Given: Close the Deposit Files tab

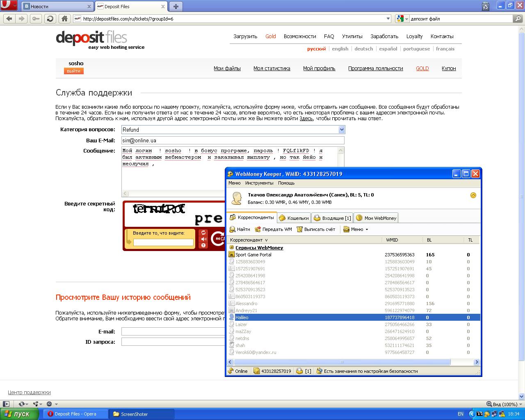Looking at the screenshot, I should [x=163, y=7].
